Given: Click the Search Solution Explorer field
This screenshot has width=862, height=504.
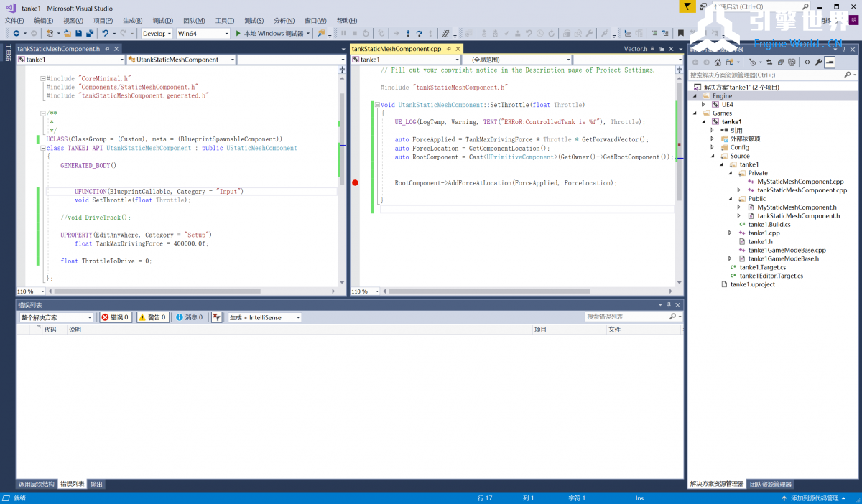Looking at the screenshot, I should pos(772,75).
